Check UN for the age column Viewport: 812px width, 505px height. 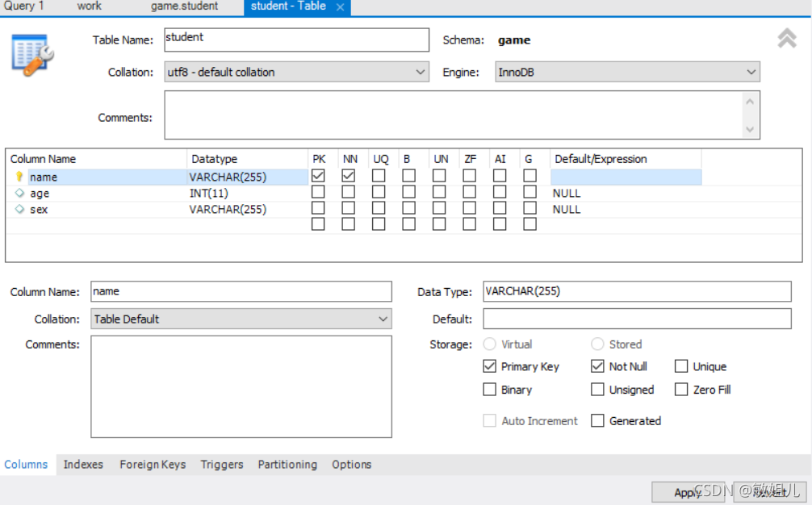click(x=439, y=192)
